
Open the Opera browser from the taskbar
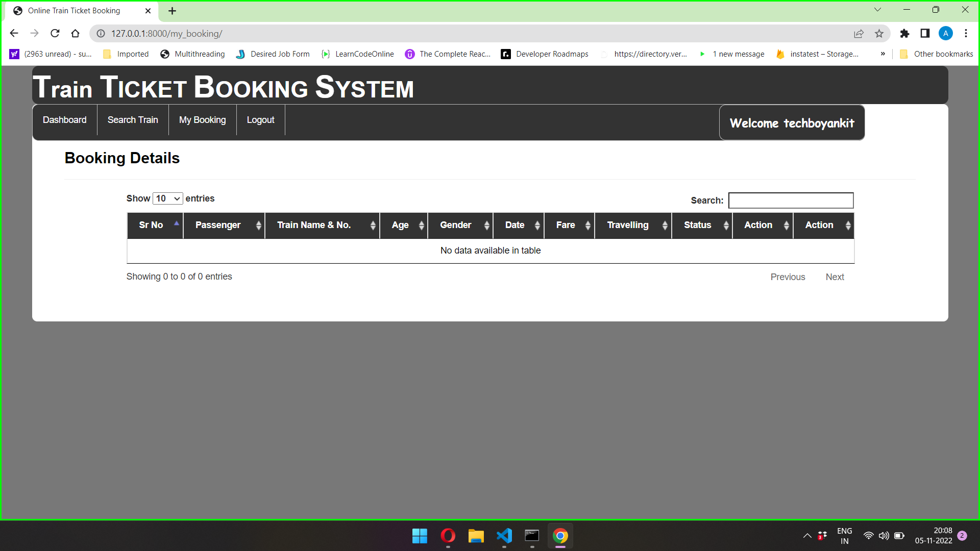[x=448, y=536]
